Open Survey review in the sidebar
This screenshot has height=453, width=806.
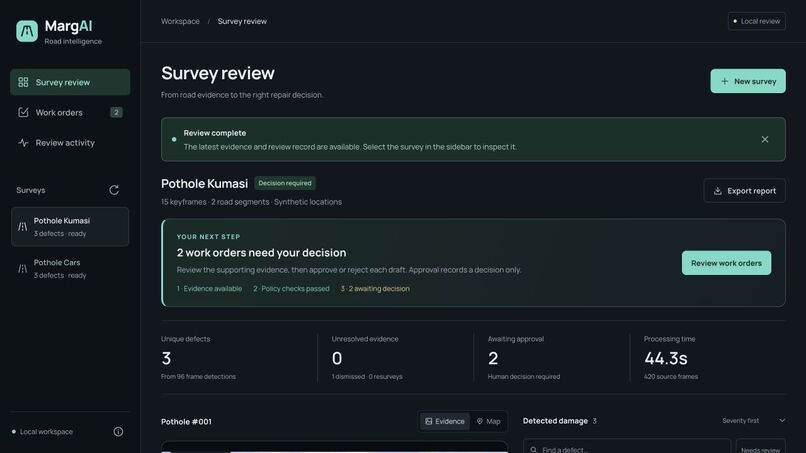tap(70, 82)
